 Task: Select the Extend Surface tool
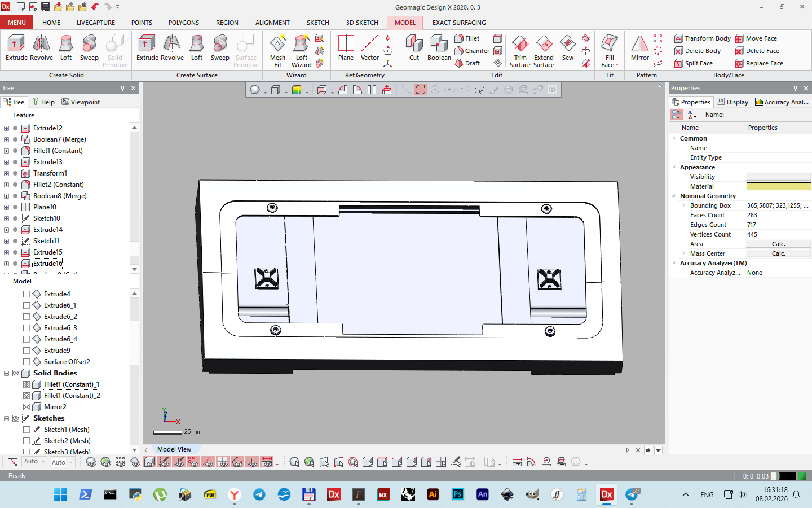point(544,51)
